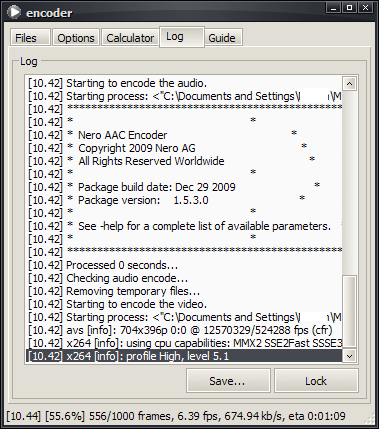
Task: Click the encoder app icon in title bar
Action: 14,13
